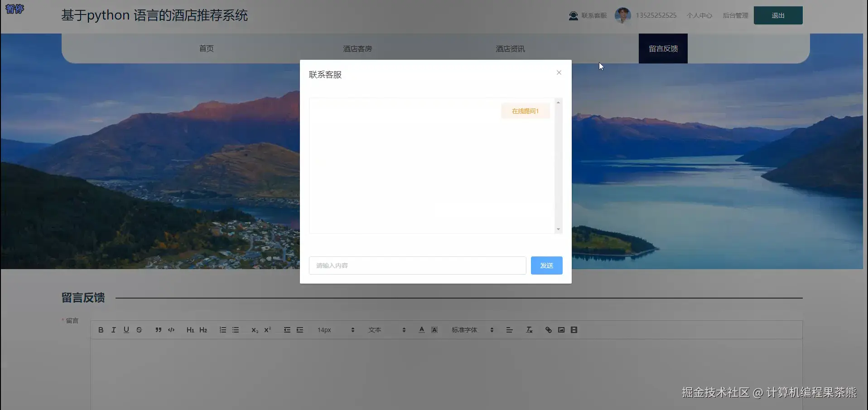
Task: Toggle strikethrough formatting in the editor
Action: [139, 330]
